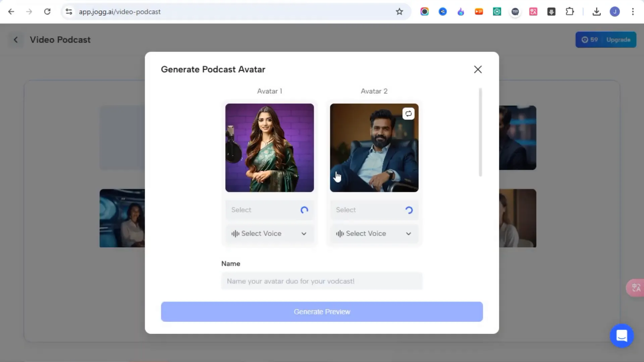
Task: Open the blue IQ browser extension
Action: pyautogui.click(x=443, y=12)
